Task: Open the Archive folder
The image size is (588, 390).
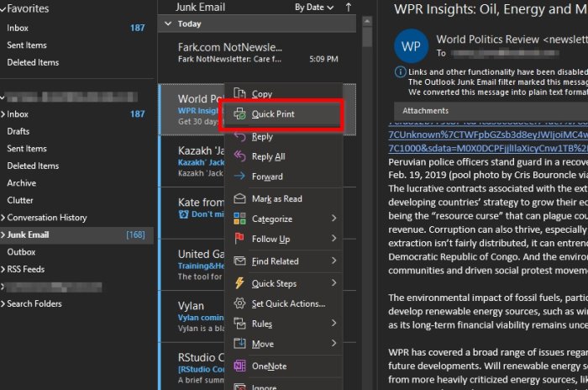Action: point(76,182)
